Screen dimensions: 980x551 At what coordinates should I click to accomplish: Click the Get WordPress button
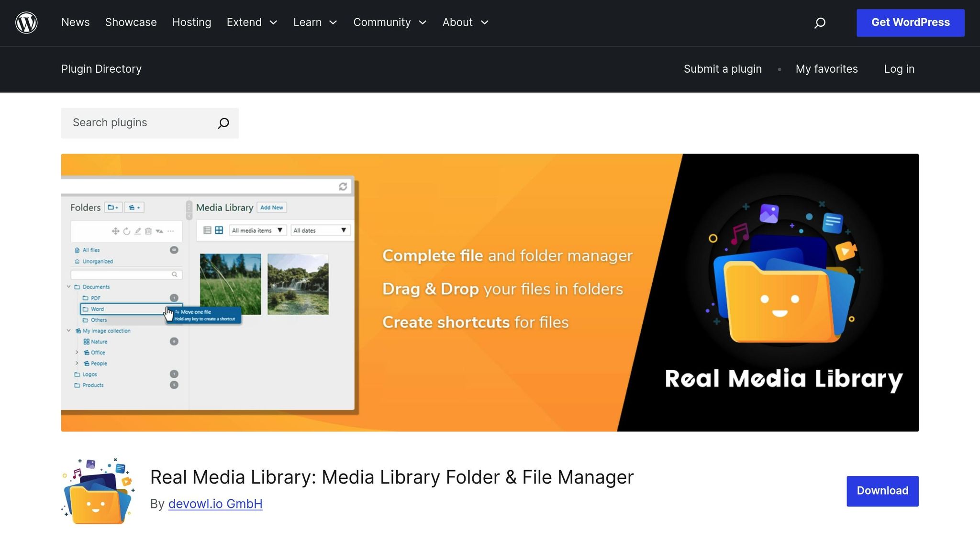pyautogui.click(x=910, y=22)
